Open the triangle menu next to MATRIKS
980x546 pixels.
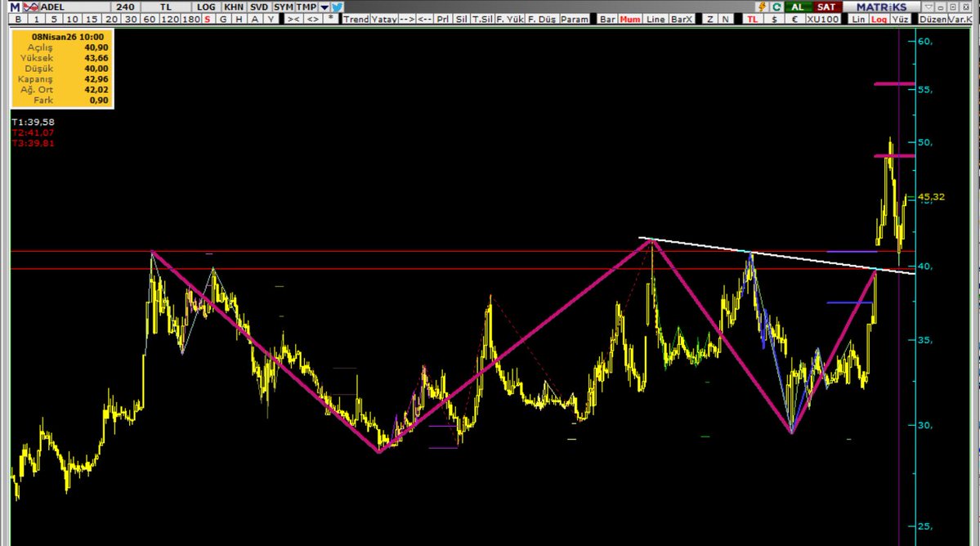pyautogui.click(x=928, y=7)
